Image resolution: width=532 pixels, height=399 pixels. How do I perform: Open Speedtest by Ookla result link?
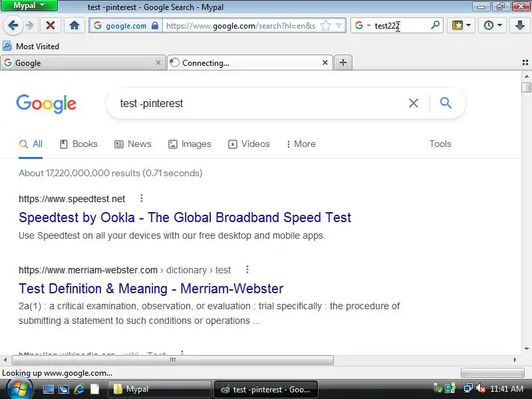185,217
